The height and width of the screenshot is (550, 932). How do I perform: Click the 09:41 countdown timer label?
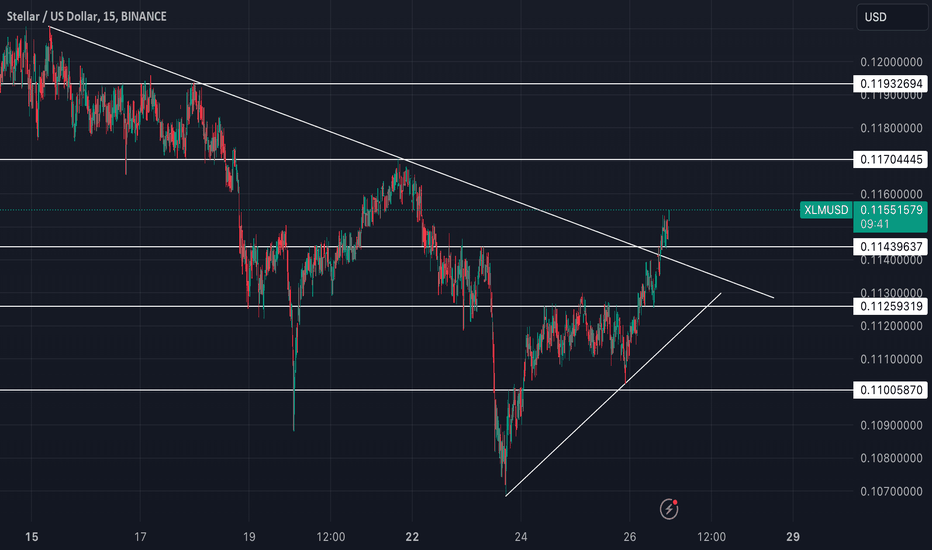click(874, 224)
